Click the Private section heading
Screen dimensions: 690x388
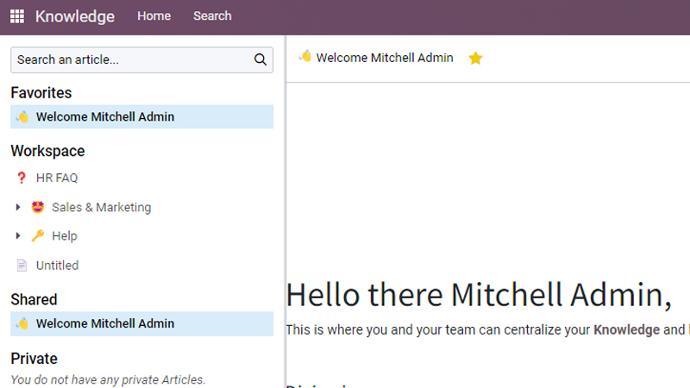tap(34, 359)
